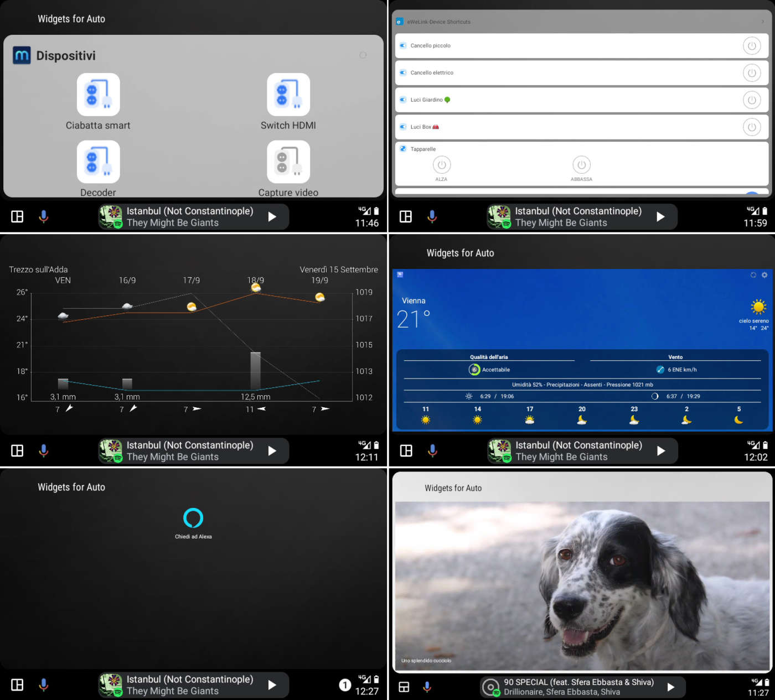Image resolution: width=775 pixels, height=700 pixels.
Task: Open the Vienna weather widget settings gear
Action: 764,275
